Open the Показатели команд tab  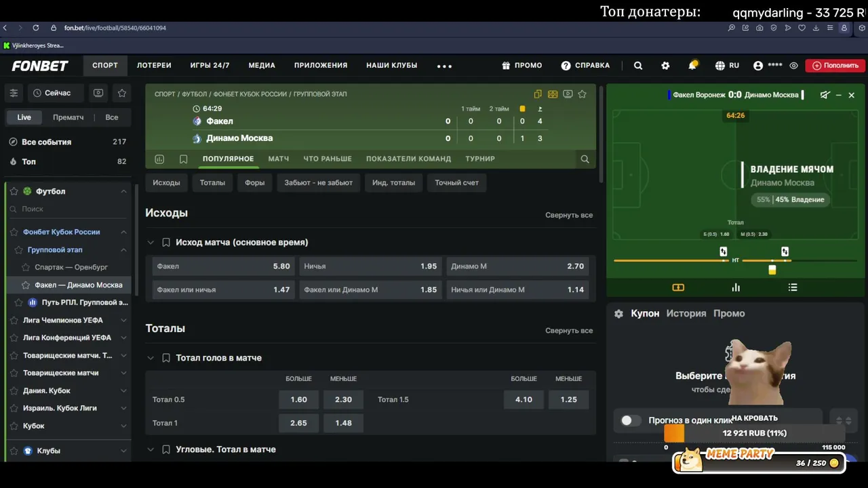coord(408,159)
